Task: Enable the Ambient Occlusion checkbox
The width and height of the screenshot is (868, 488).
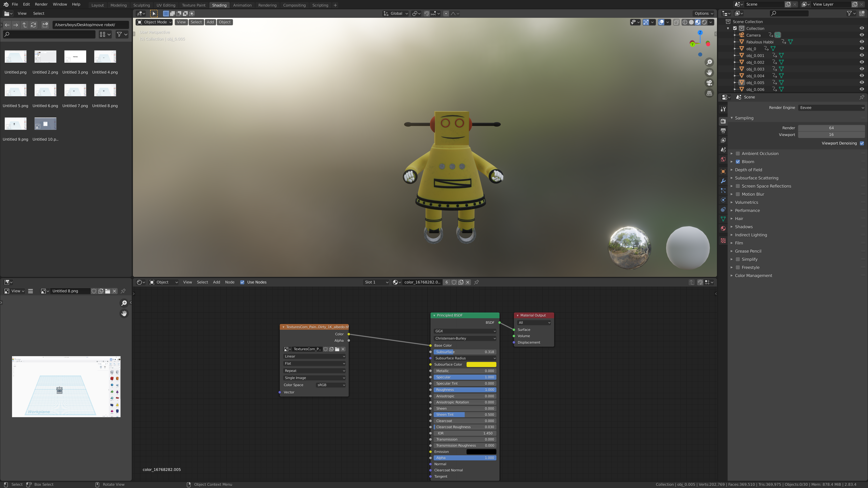Action: click(738, 154)
